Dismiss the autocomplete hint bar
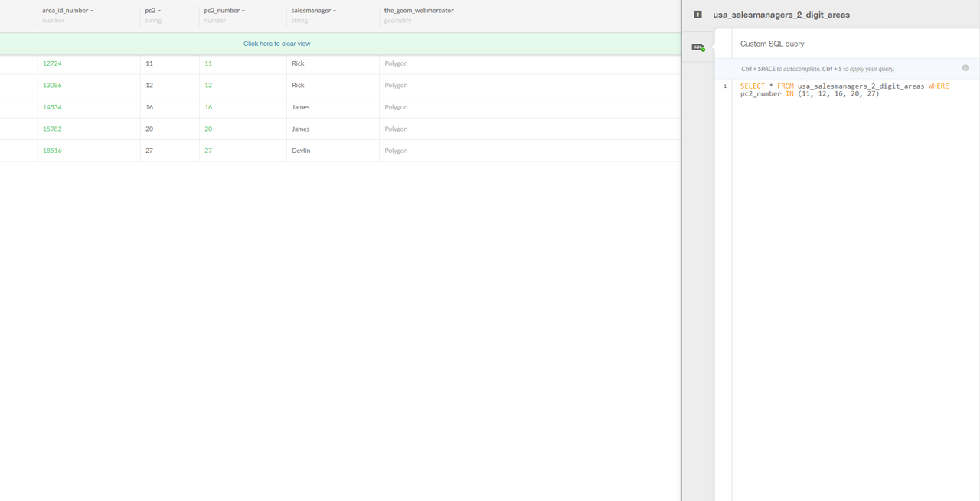The image size is (980, 501). 965,68
